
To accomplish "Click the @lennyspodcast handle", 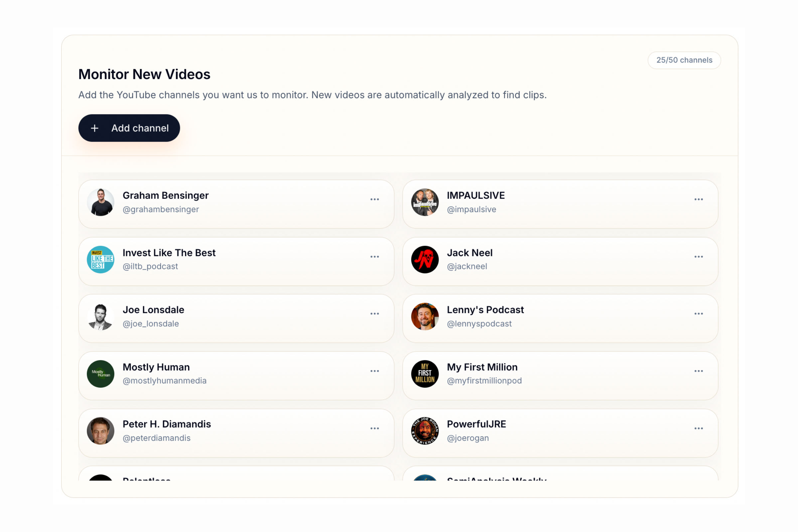I will tap(479, 324).
